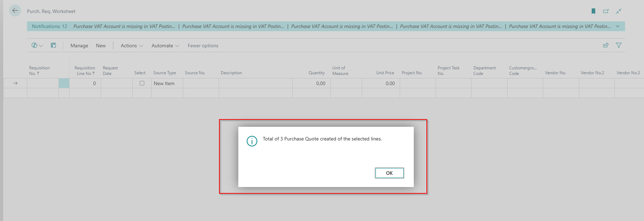The image size is (644, 221).
Task: Click Fewer options link
Action: point(203,46)
